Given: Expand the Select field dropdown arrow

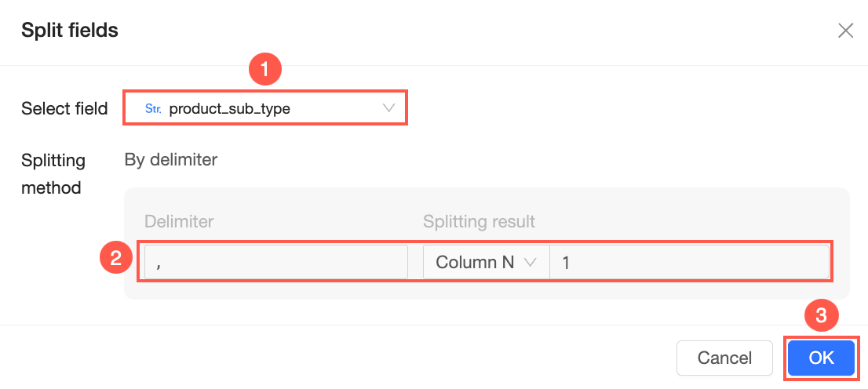Looking at the screenshot, I should (389, 108).
